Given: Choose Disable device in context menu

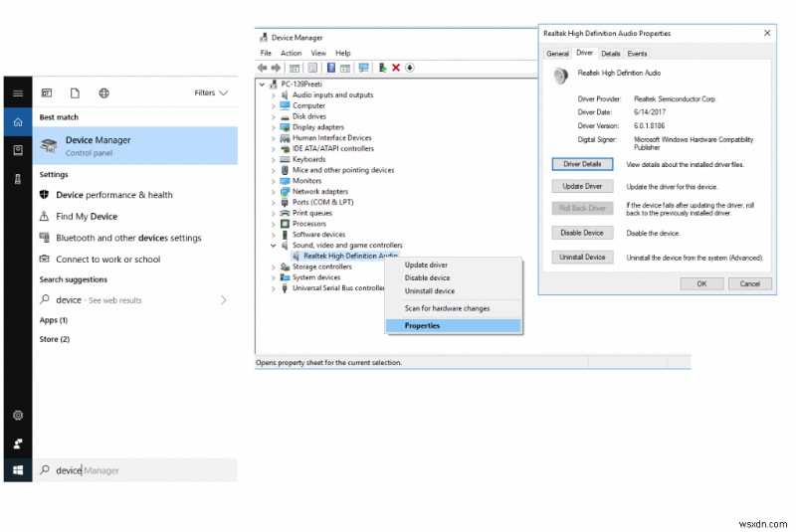Looking at the screenshot, I should (454, 277).
